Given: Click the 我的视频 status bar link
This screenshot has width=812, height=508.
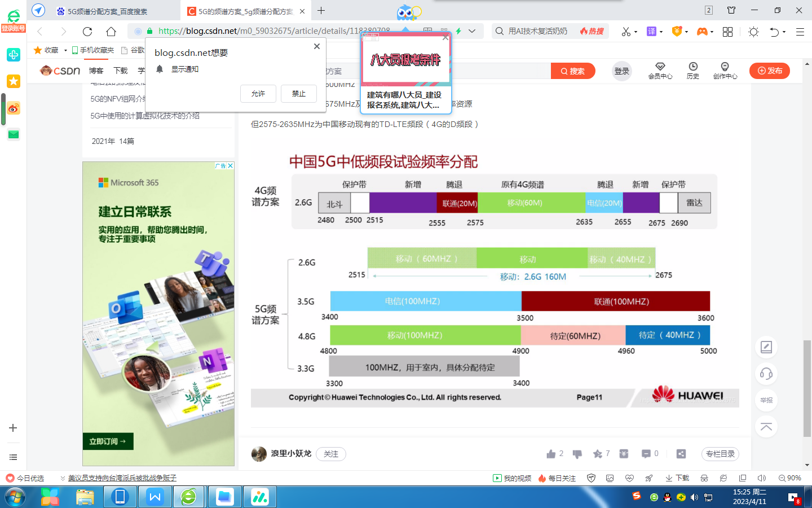Looking at the screenshot, I should click(x=512, y=478).
